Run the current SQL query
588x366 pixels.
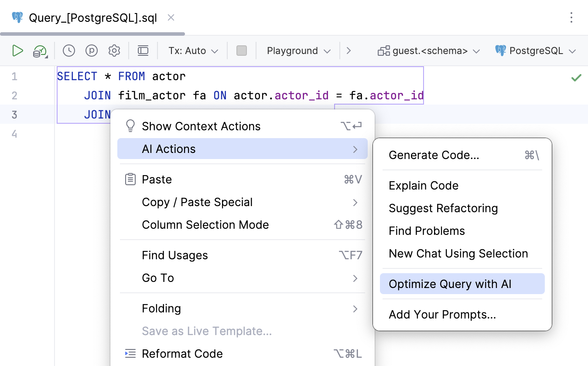(x=18, y=51)
